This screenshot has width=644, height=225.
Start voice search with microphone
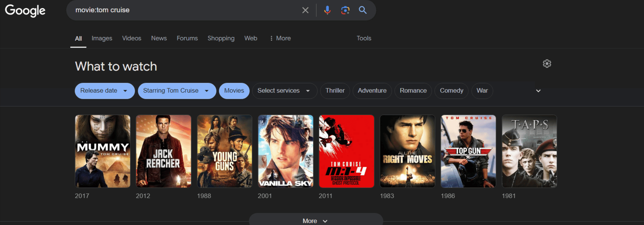pos(327,10)
